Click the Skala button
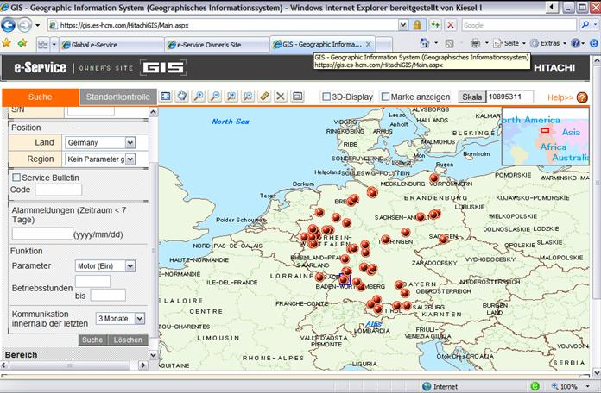Screen dimensions: 601x393 (x=472, y=97)
